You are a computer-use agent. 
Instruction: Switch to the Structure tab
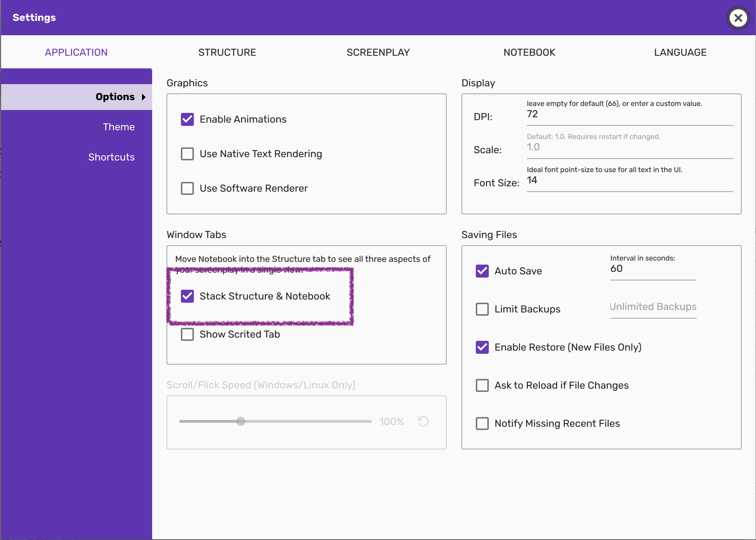click(227, 52)
